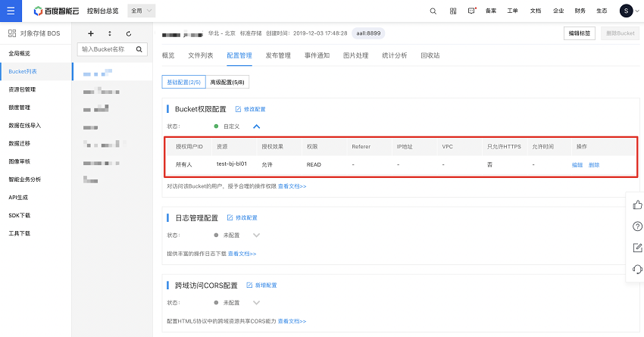Screen dimensions: 644x337
Task: Open the search magnifier in header
Action: pos(433,11)
